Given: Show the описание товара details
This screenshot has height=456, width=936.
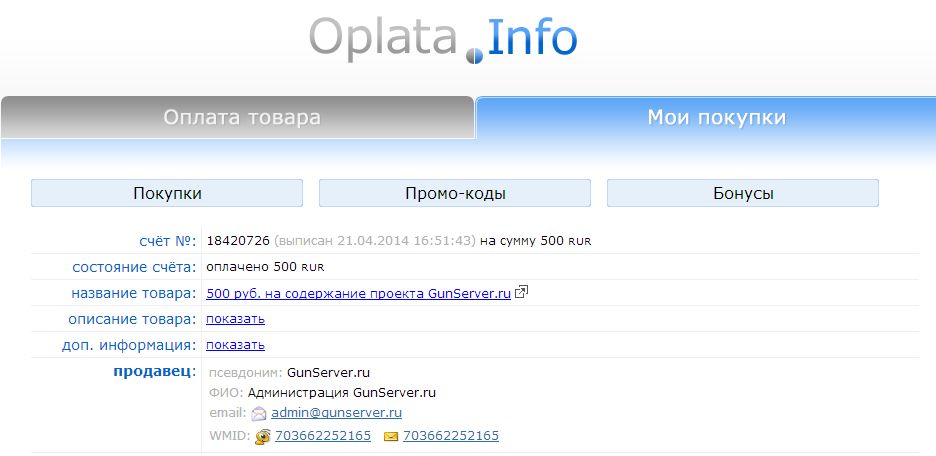Looking at the screenshot, I should (235, 319).
